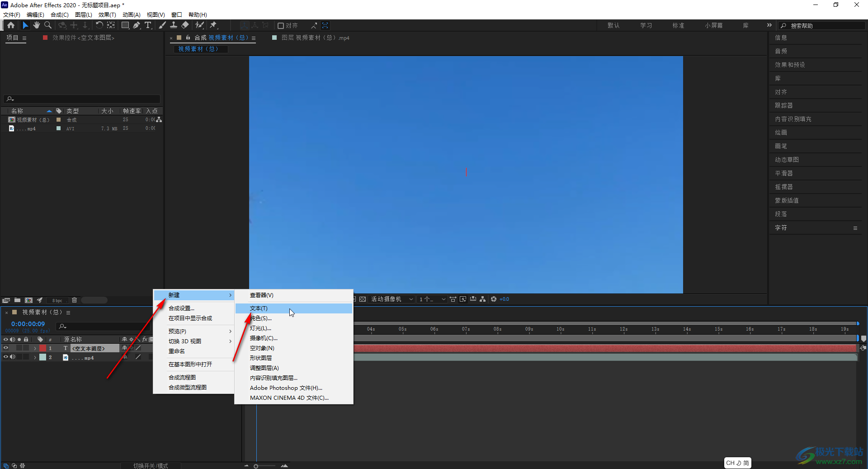Hide the mp4 layer eye toggle

tap(6, 357)
